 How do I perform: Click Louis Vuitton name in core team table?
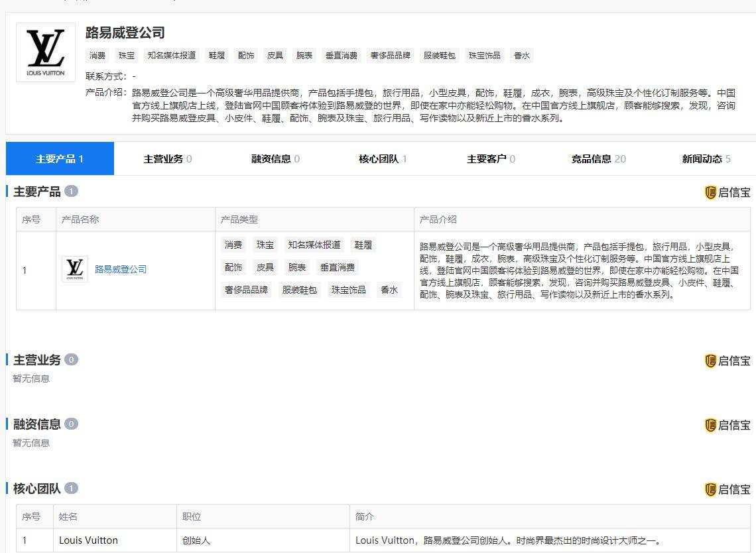[x=88, y=540]
